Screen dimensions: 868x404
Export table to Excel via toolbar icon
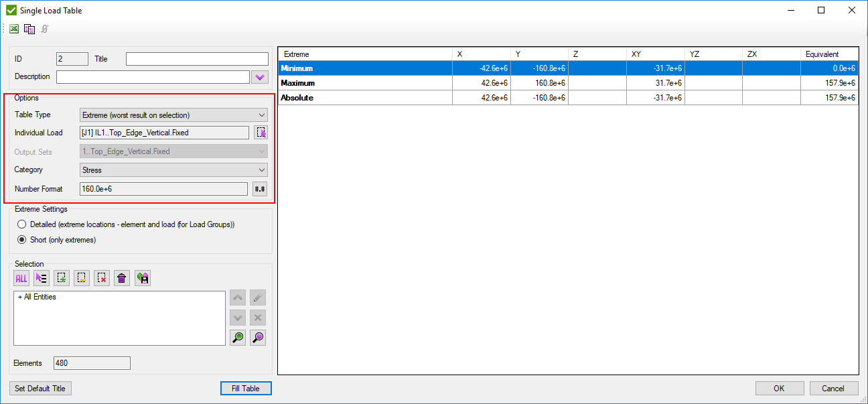click(14, 29)
